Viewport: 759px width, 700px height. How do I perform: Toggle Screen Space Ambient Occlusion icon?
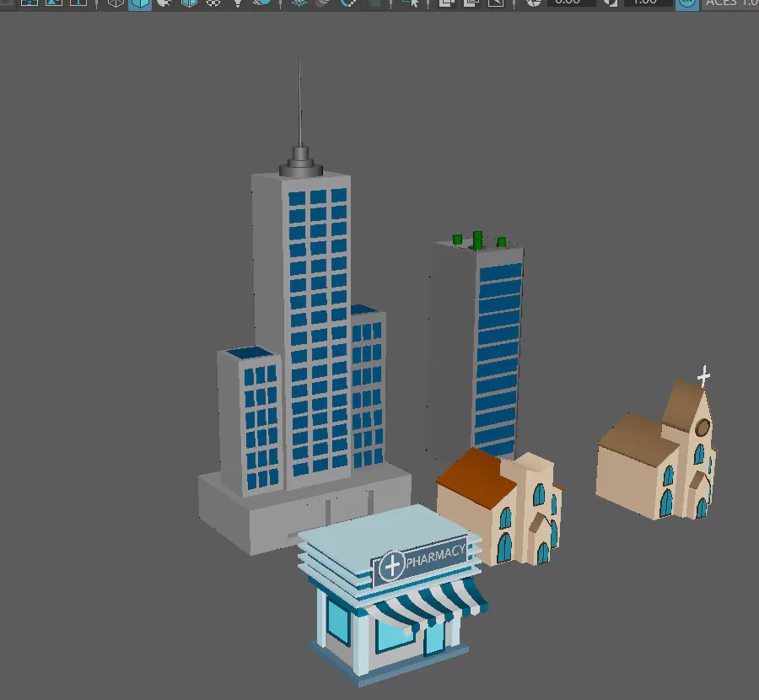(x=300, y=3)
